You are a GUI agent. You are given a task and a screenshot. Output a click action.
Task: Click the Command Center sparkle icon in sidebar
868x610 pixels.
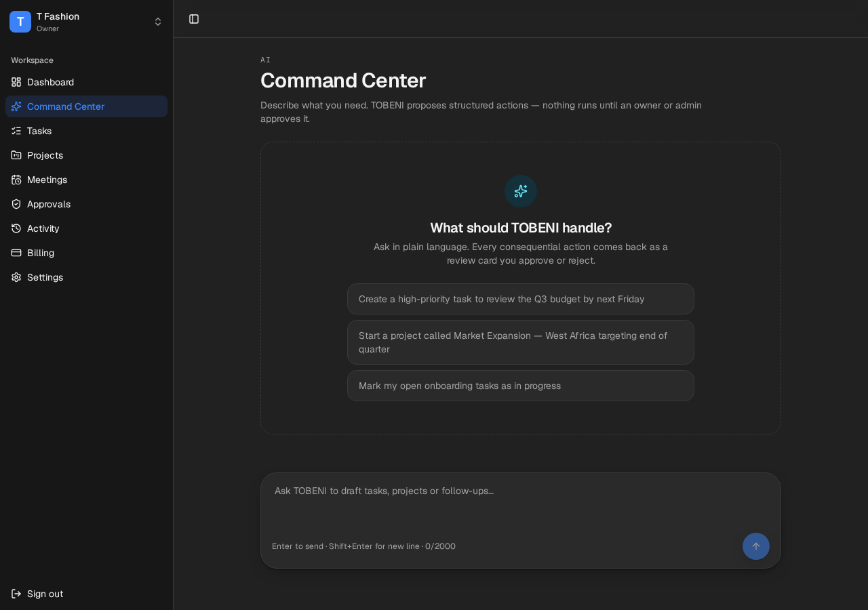(16, 106)
